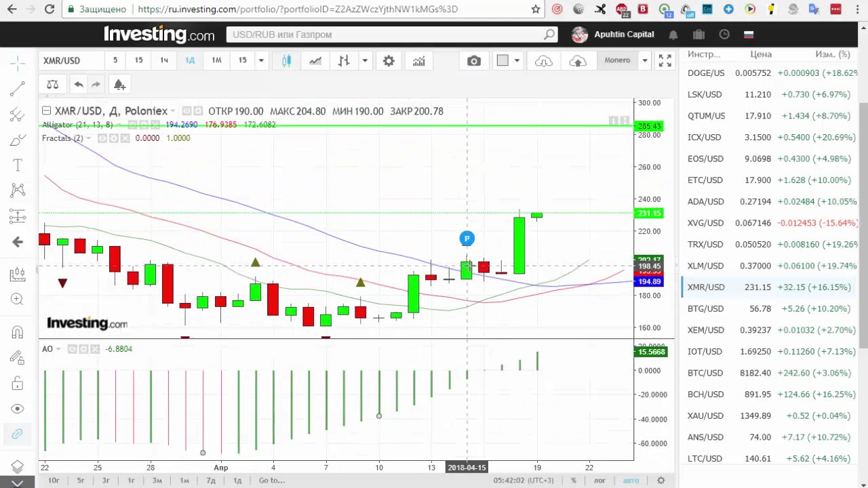Switch to the 5 minute interval
Screen dimensions: 868x488
click(x=115, y=60)
